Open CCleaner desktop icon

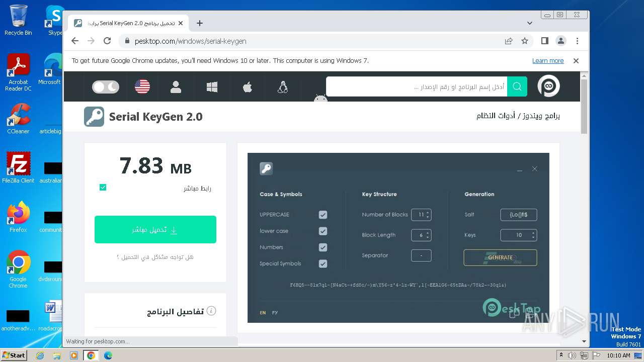click(x=18, y=119)
